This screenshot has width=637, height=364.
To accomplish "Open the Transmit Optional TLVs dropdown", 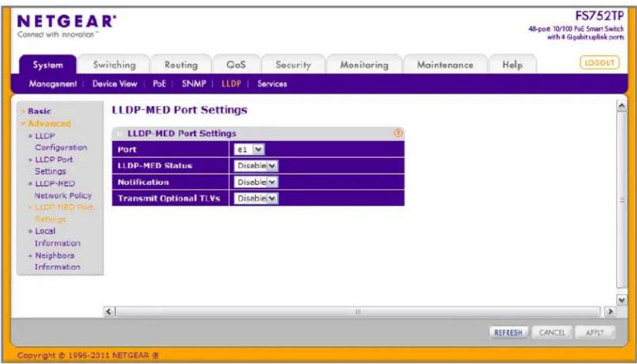I will tap(256, 199).
